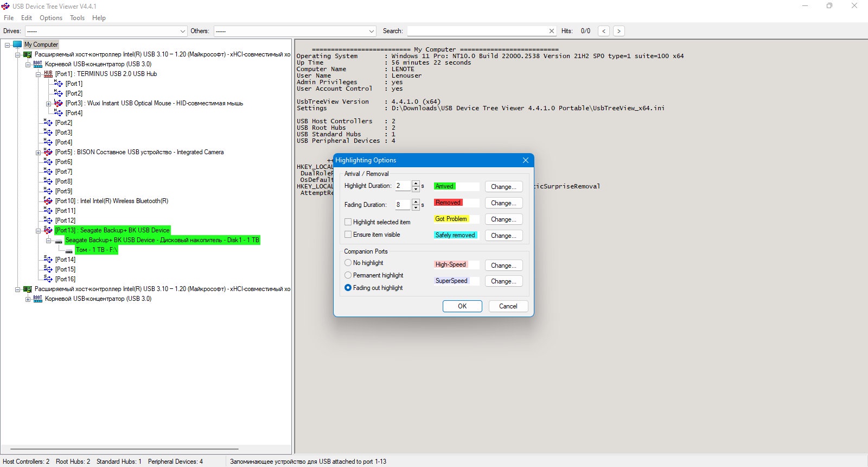The image size is (868, 467).
Task: Click the Wuxi Optical Mouse device icon
Action: tap(59, 103)
